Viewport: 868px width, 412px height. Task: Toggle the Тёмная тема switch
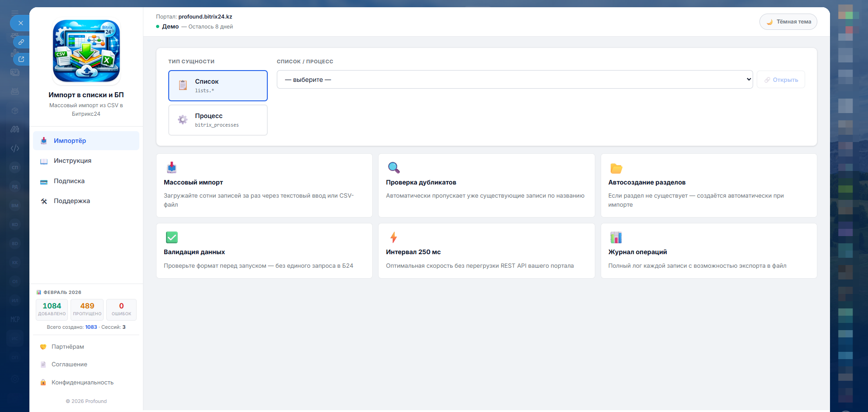(788, 22)
